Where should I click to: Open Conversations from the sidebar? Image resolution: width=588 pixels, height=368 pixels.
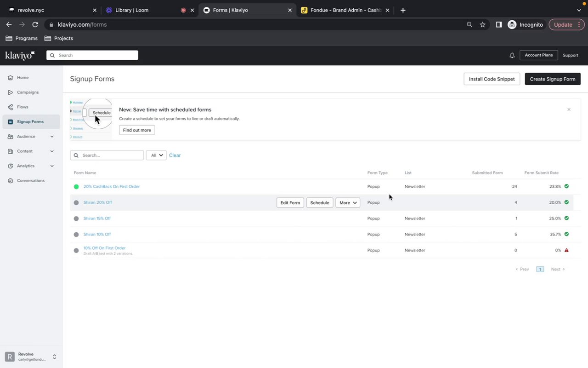pos(30,180)
